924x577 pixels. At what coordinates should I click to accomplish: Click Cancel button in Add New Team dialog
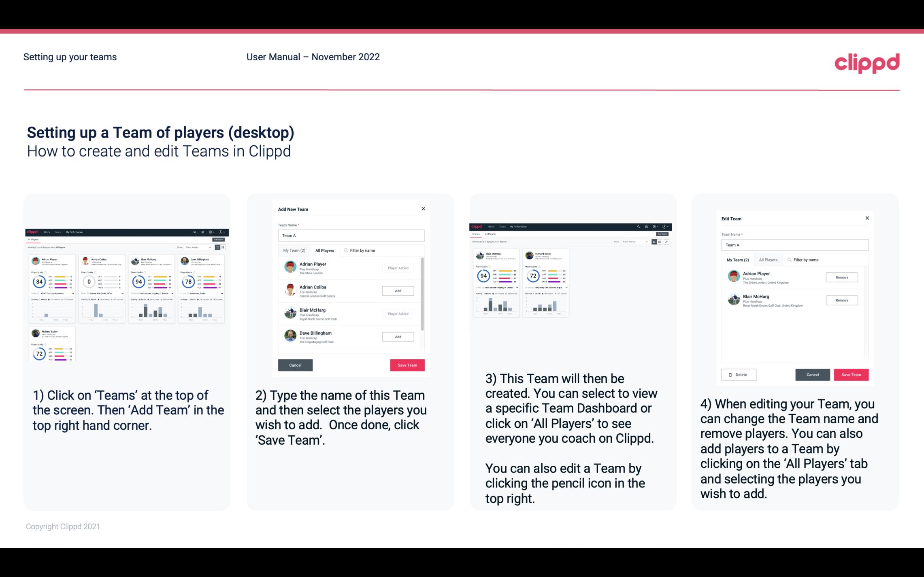295,365
